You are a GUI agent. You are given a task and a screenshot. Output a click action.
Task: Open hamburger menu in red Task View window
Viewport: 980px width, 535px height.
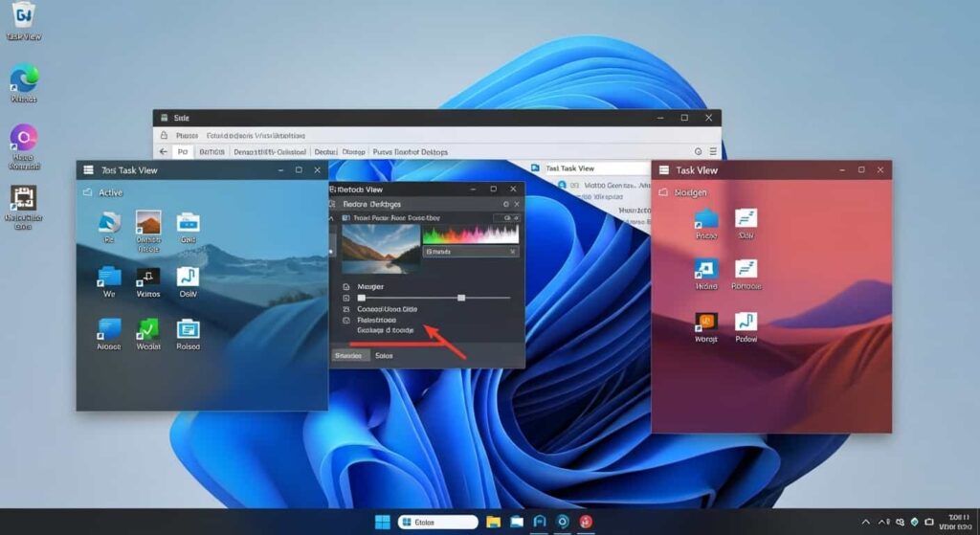click(x=661, y=170)
